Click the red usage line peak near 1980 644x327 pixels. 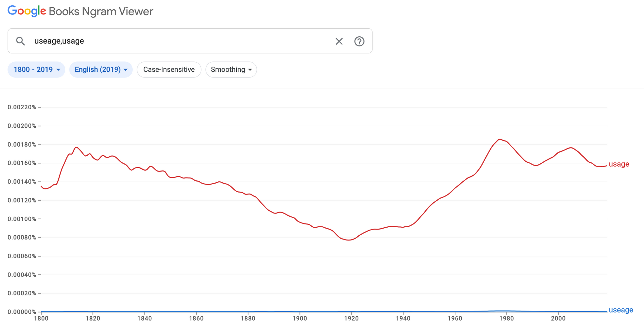(500, 139)
